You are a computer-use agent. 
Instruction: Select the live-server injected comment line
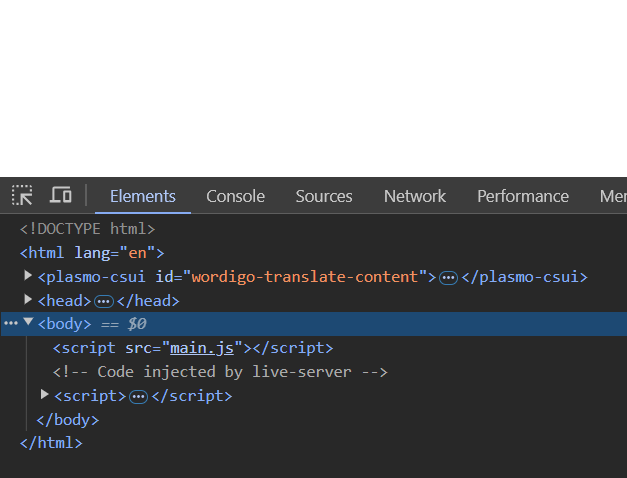click(220, 372)
